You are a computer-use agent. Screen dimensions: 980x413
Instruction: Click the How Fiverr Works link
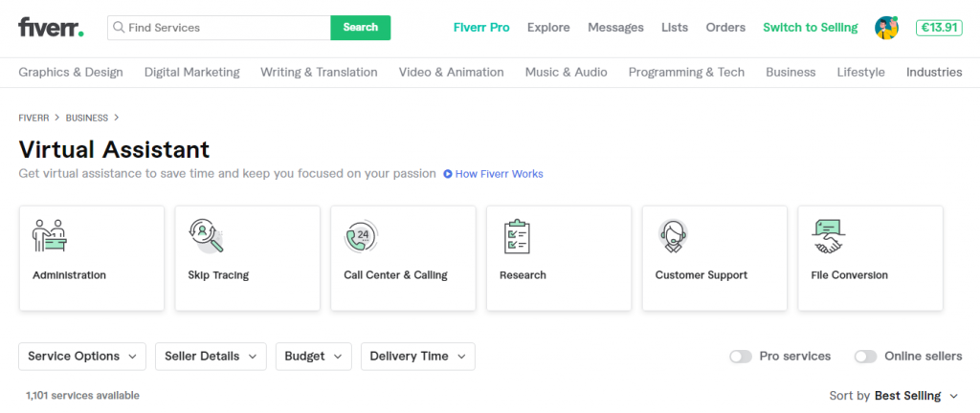pyautogui.click(x=499, y=174)
